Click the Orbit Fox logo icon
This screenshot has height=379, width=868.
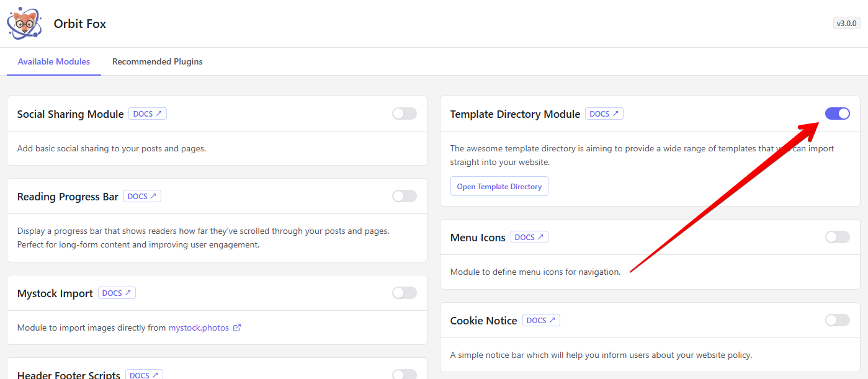(24, 24)
